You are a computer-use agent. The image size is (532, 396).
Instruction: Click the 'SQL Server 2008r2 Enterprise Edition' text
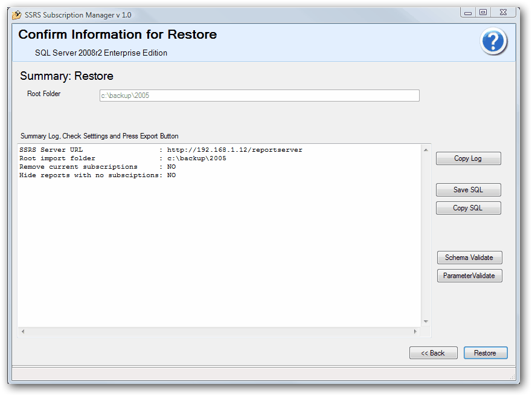(x=101, y=53)
